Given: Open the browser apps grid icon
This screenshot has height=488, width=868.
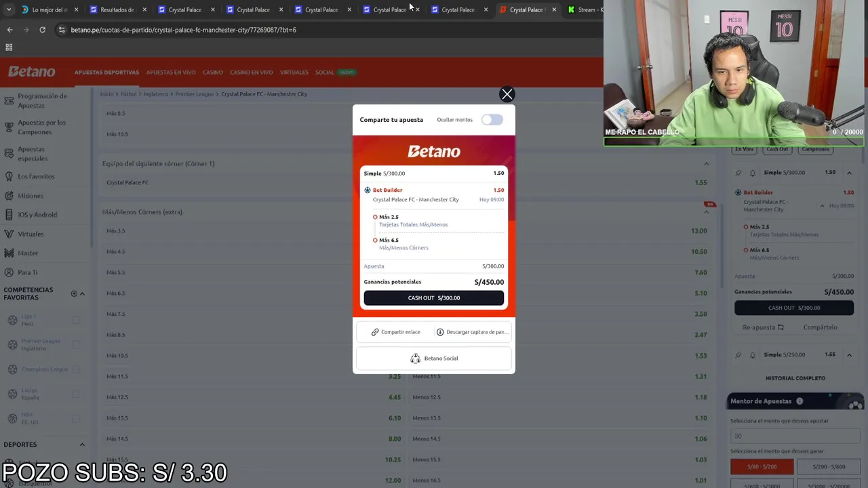Looking at the screenshot, I should (x=9, y=47).
